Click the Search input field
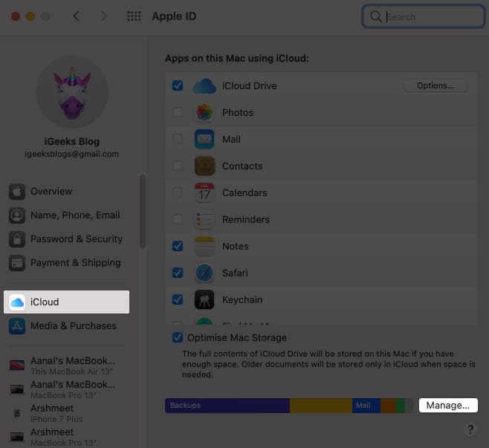489x448 pixels. 423,16
